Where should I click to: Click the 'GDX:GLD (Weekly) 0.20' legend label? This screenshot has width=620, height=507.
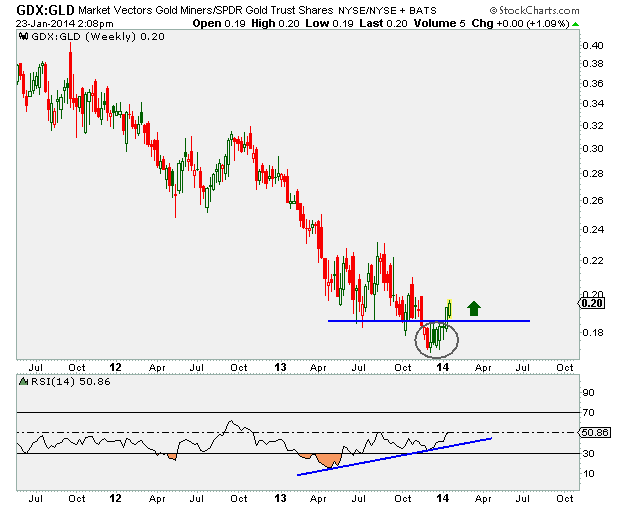click(x=98, y=37)
